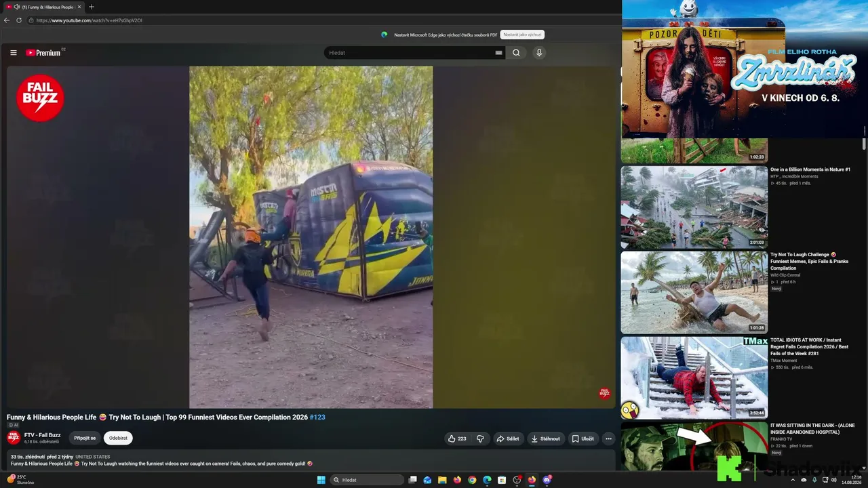Join the channel via Připojit se
This screenshot has height=488, width=868.
click(85, 438)
